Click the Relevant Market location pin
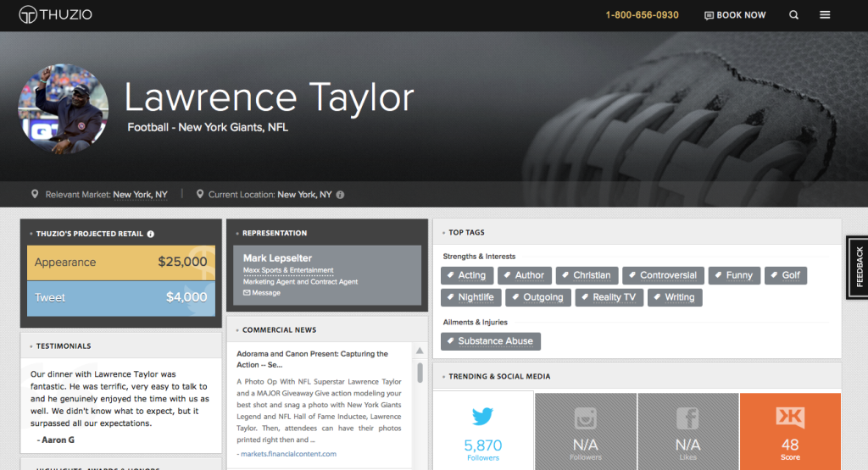 coord(35,194)
